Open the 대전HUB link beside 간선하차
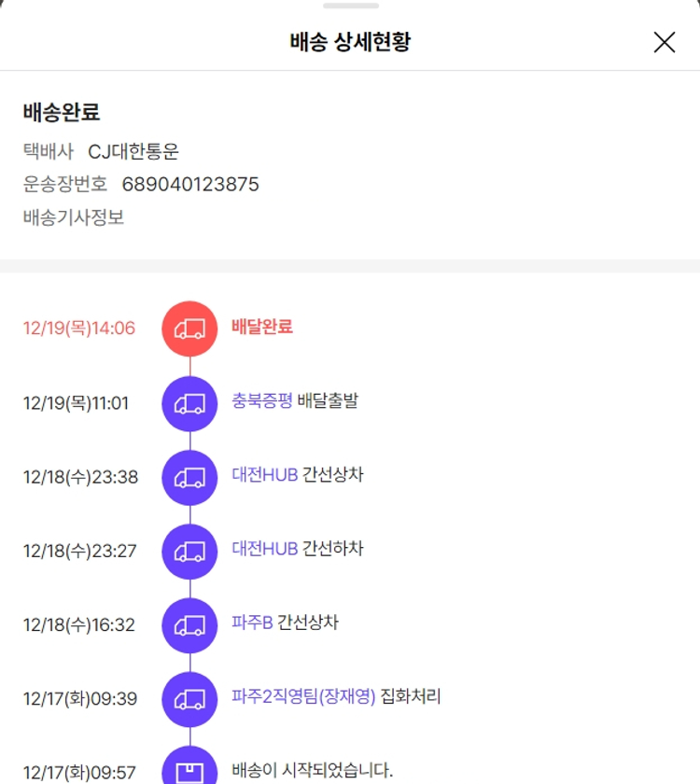 click(264, 549)
